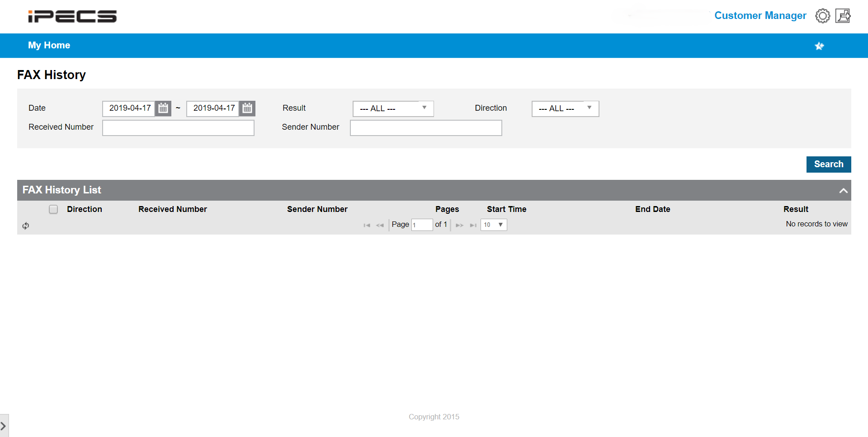Go to last page of results

pyautogui.click(x=473, y=225)
